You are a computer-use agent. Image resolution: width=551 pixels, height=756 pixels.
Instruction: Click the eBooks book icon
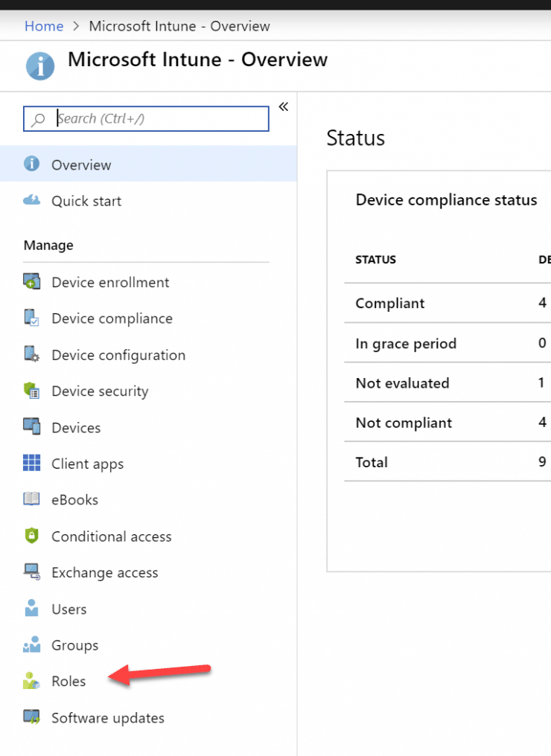(33, 499)
